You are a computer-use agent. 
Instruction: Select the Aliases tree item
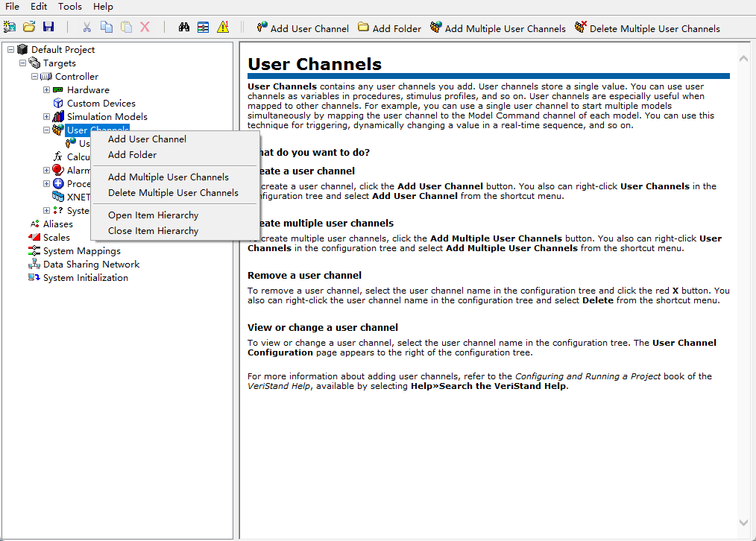coord(58,224)
